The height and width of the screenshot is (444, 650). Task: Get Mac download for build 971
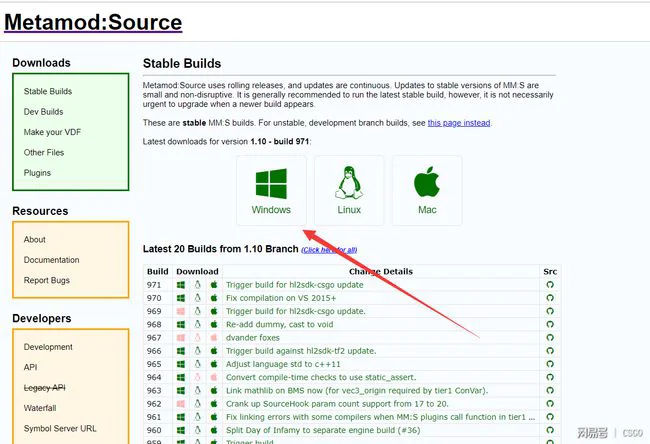click(x=214, y=285)
